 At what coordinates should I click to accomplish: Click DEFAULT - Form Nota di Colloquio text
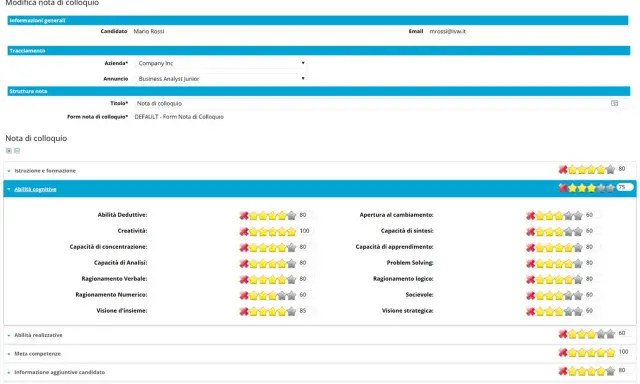tap(179, 117)
